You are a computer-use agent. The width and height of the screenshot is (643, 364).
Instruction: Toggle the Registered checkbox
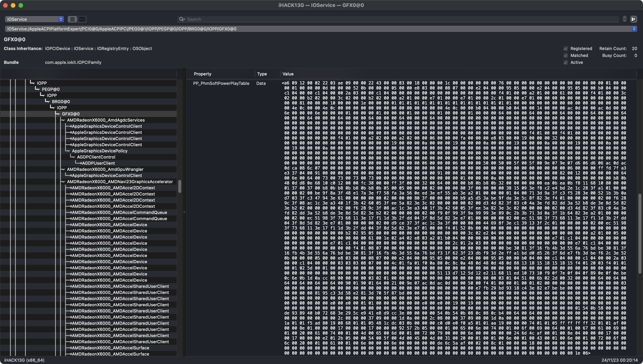click(566, 48)
